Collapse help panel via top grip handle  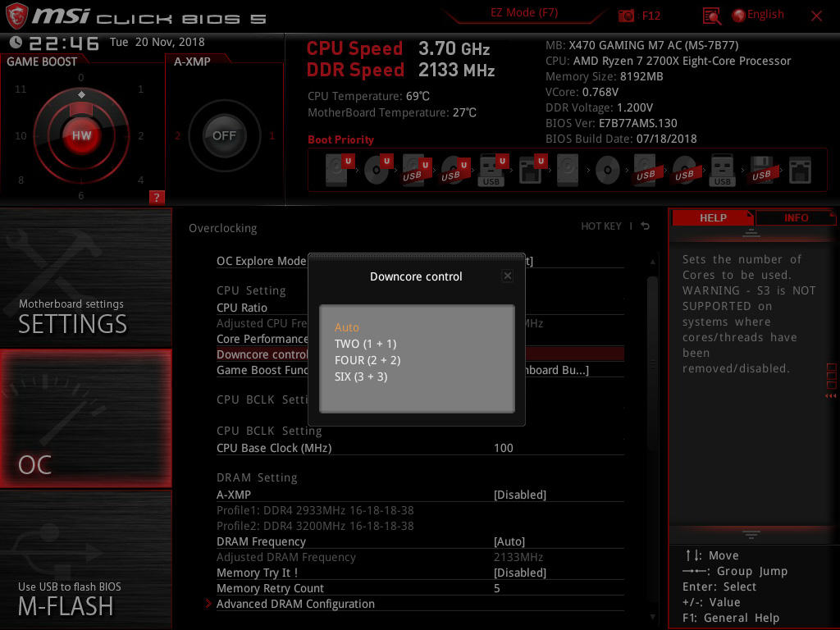pyautogui.click(x=751, y=233)
